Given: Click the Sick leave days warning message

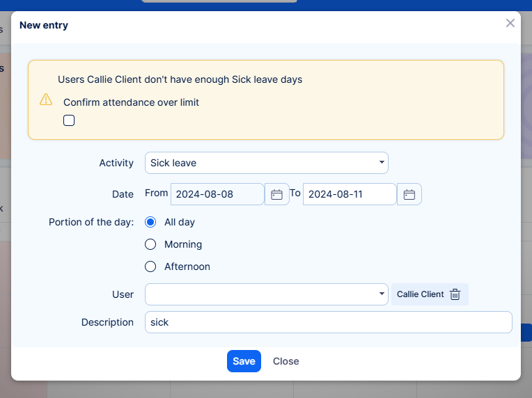Looking at the screenshot, I should [x=180, y=79].
